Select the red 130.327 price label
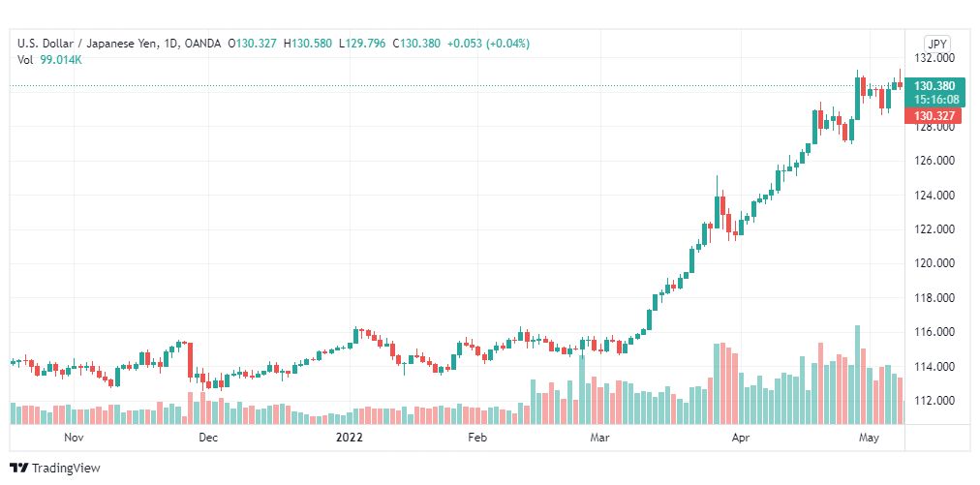The image size is (980, 485). 933,115
